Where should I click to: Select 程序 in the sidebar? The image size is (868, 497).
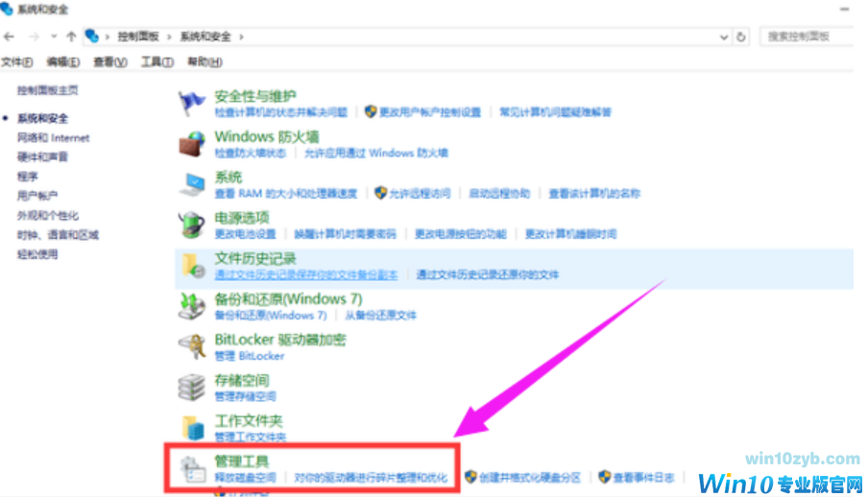point(27,177)
